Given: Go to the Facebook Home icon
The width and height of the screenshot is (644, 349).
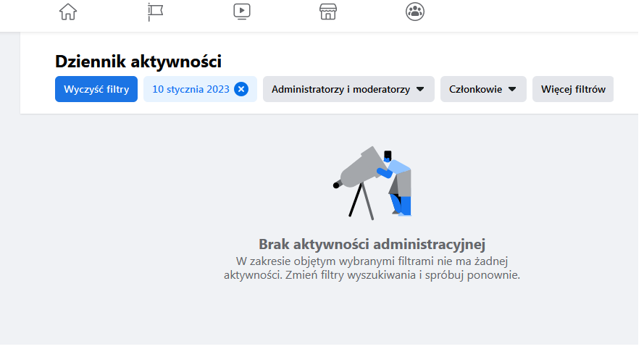Looking at the screenshot, I should [x=68, y=12].
